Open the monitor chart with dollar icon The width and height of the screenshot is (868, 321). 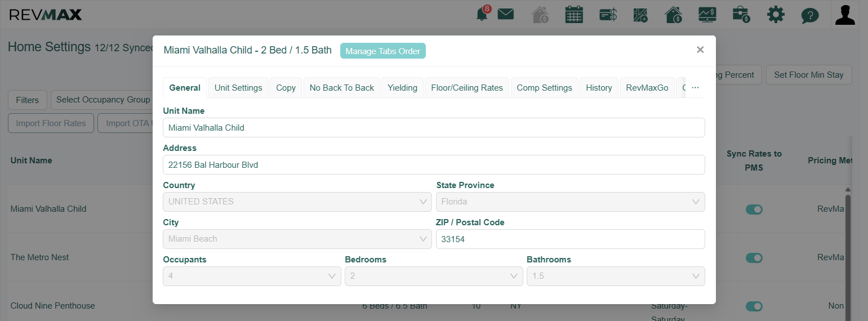[707, 15]
